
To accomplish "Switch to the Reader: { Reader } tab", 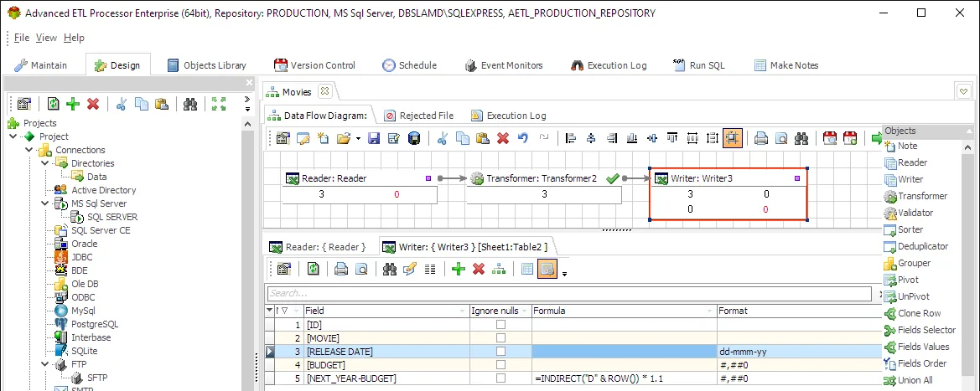I will click(318, 247).
